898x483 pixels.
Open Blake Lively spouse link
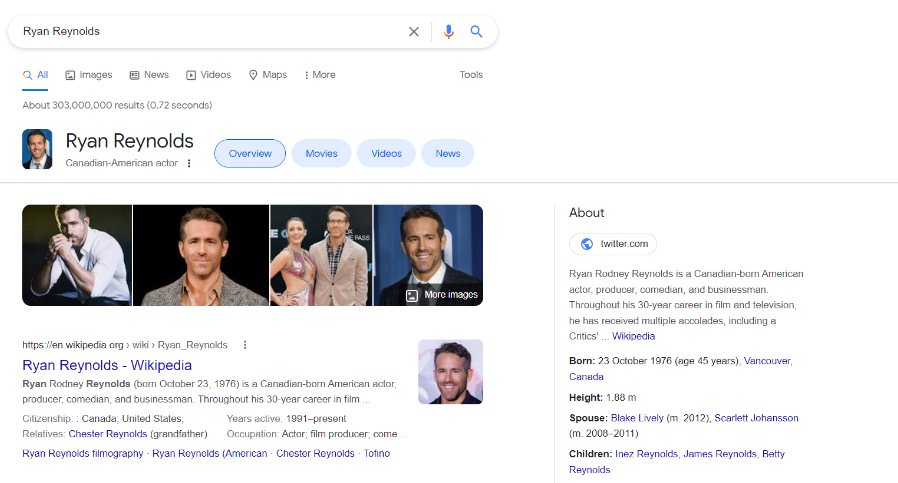point(637,418)
